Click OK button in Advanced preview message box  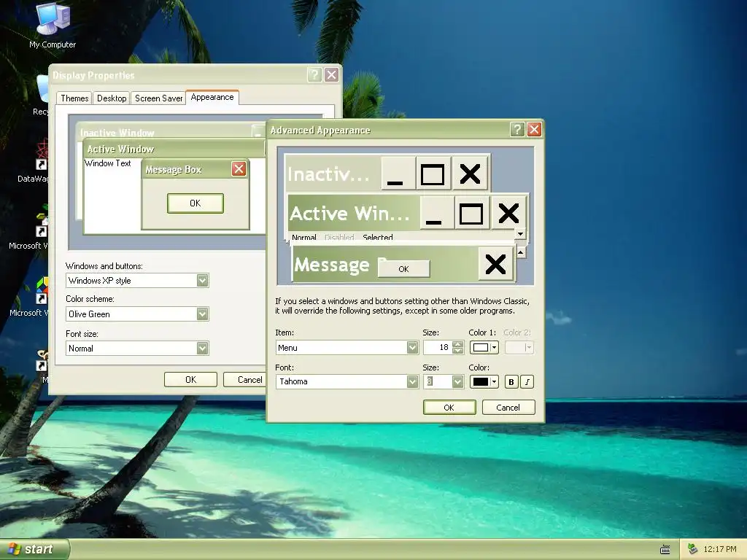tap(403, 269)
